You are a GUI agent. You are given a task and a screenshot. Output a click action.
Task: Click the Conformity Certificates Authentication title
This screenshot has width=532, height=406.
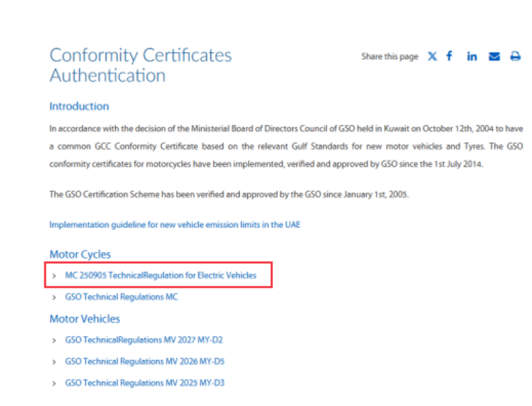(x=140, y=65)
